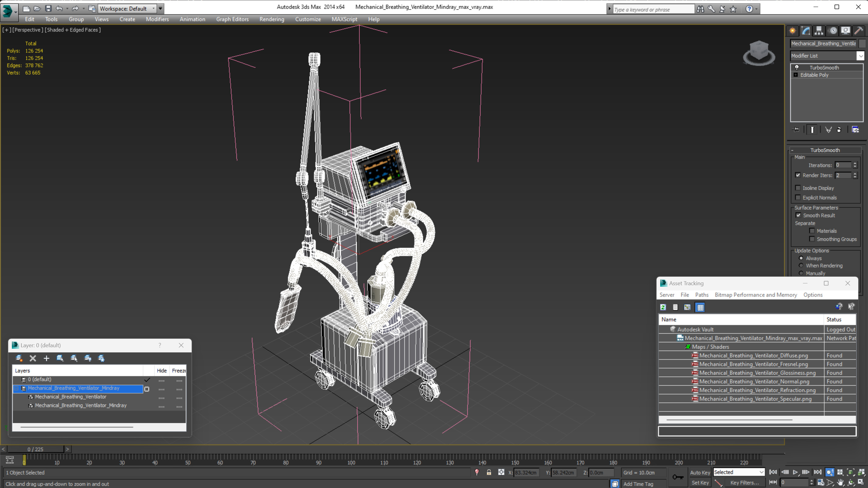The height and width of the screenshot is (488, 868).
Task: Open the Modify command panel tab
Action: click(x=806, y=31)
